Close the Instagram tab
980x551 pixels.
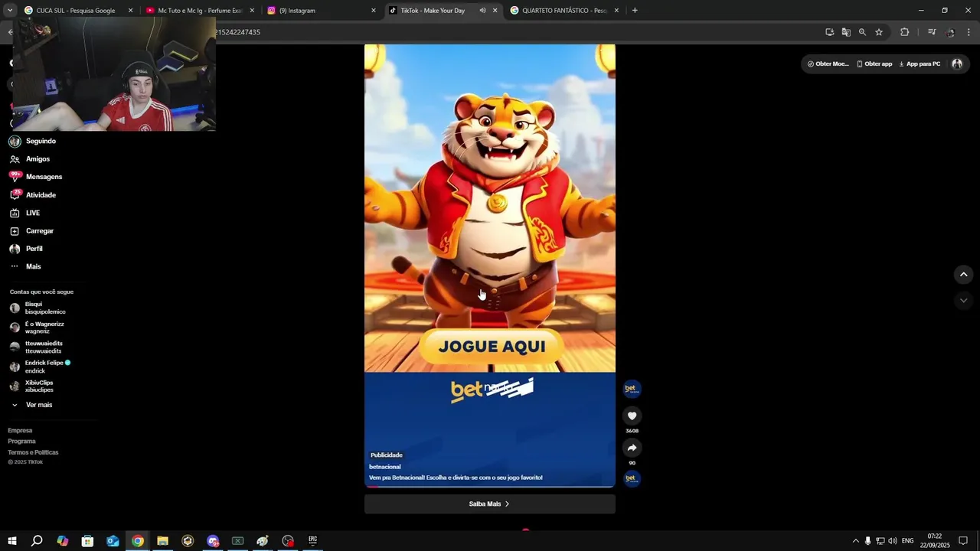tap(374, 11)
